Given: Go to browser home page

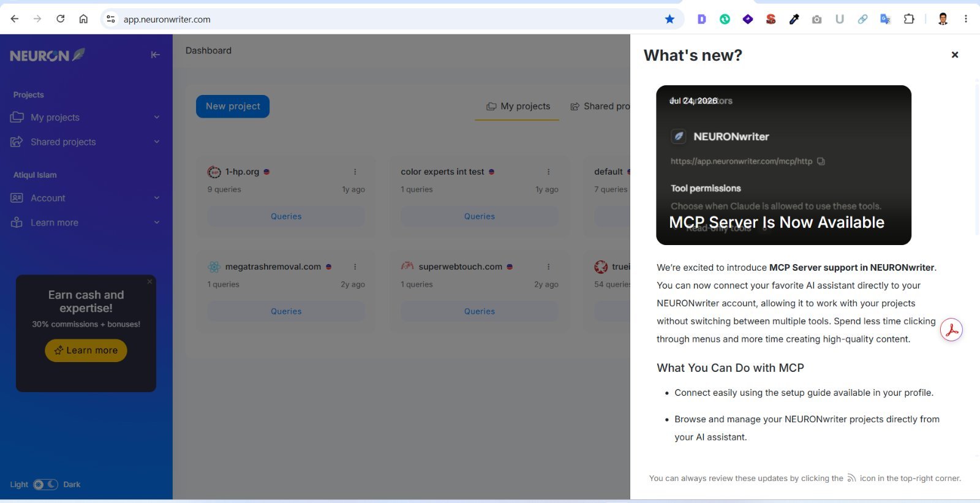Looking at the screenshot, I should (83, 19).
